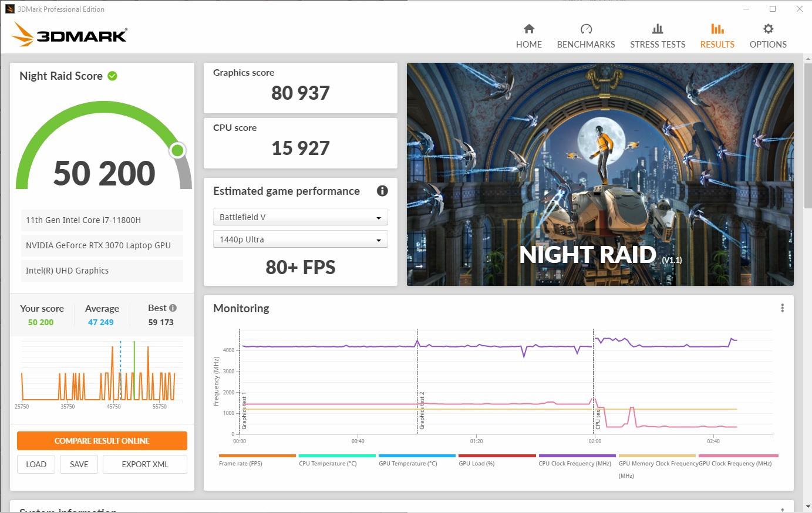Click the Night Raid artwork thumbnail
This screenshot has height=513, width=812.
(599, 174)
